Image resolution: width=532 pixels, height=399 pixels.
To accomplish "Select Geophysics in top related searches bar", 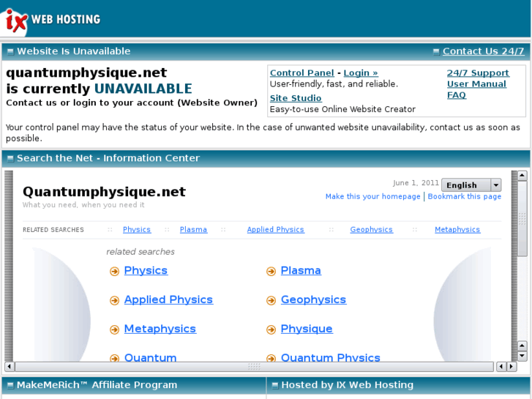I will [372, 230].
